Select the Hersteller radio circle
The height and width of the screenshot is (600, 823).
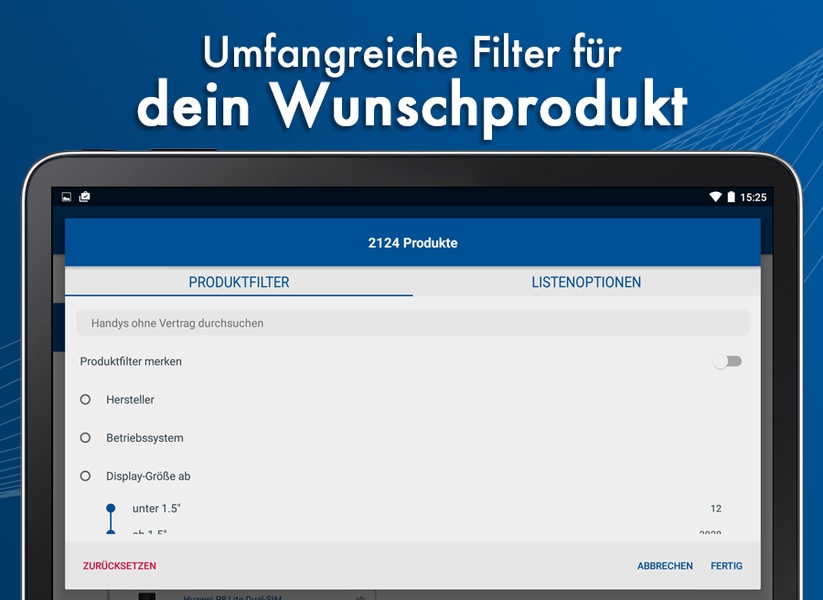pos(85,399)
